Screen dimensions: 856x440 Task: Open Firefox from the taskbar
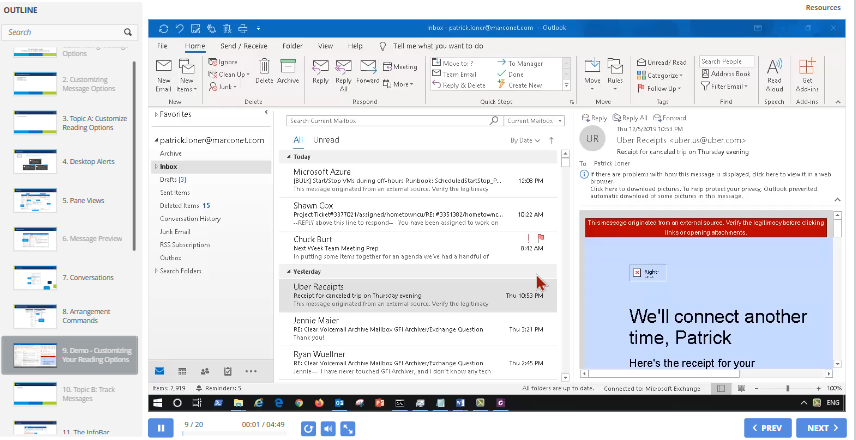point(319,403)
